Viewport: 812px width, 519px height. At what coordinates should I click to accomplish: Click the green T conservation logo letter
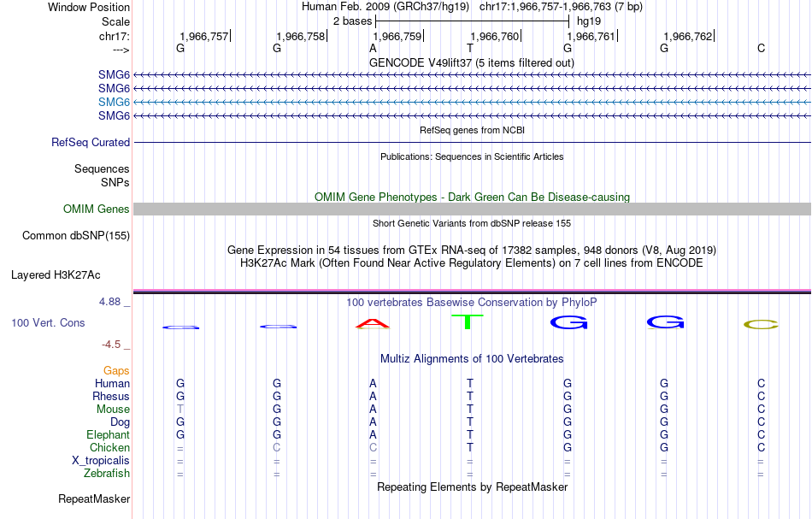[x=467, y=321]
